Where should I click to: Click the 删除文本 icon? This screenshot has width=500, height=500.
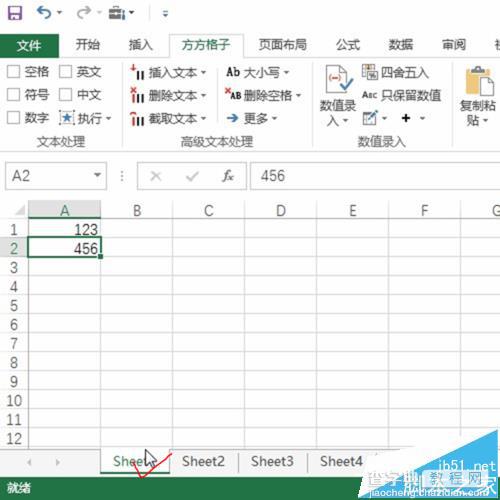click(x=137, y=95)
